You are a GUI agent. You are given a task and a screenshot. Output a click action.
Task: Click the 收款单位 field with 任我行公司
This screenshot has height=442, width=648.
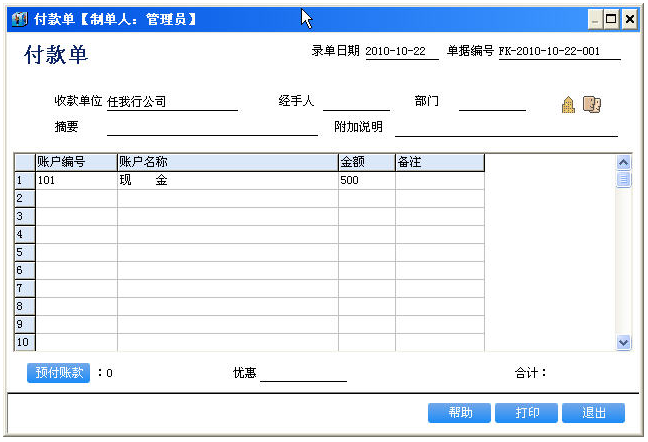point(172,102)
